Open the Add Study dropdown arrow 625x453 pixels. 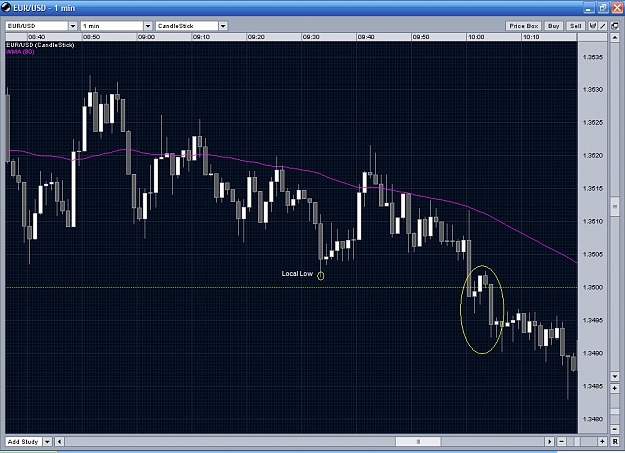[47, 441]
